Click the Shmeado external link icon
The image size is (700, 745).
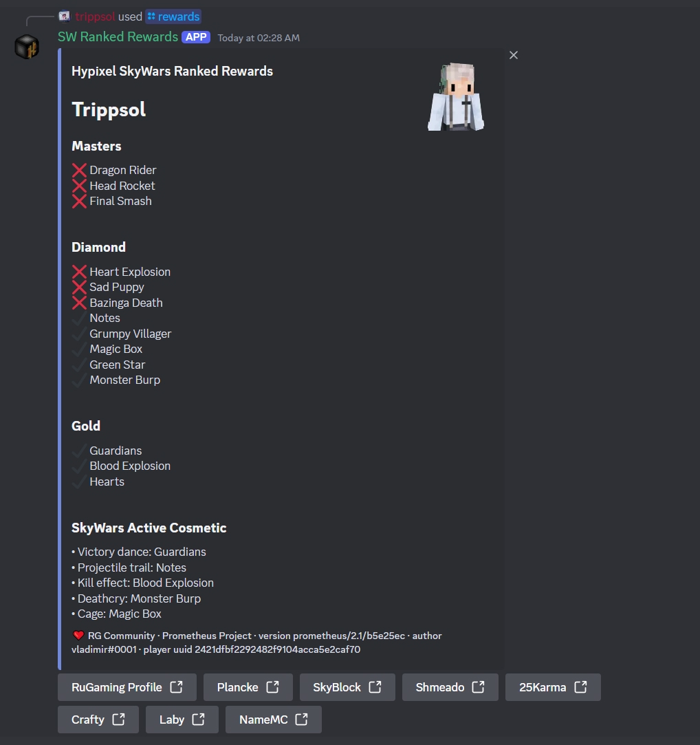coord(478,687)
